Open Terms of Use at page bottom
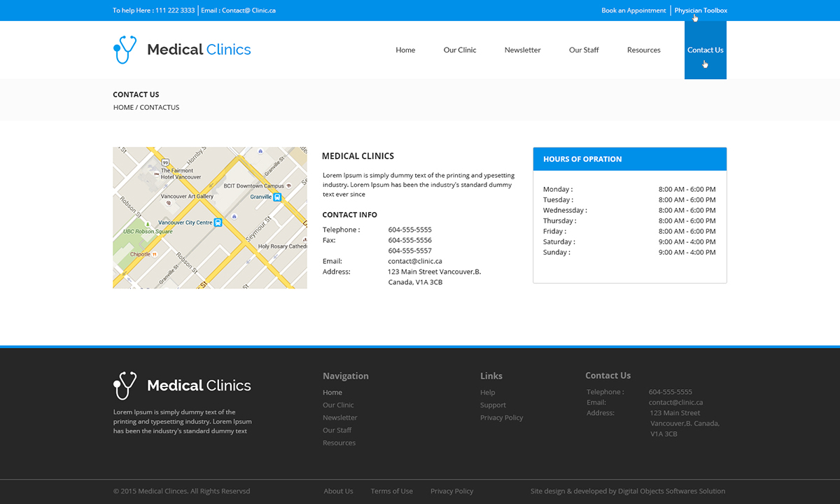 [391, 491]
